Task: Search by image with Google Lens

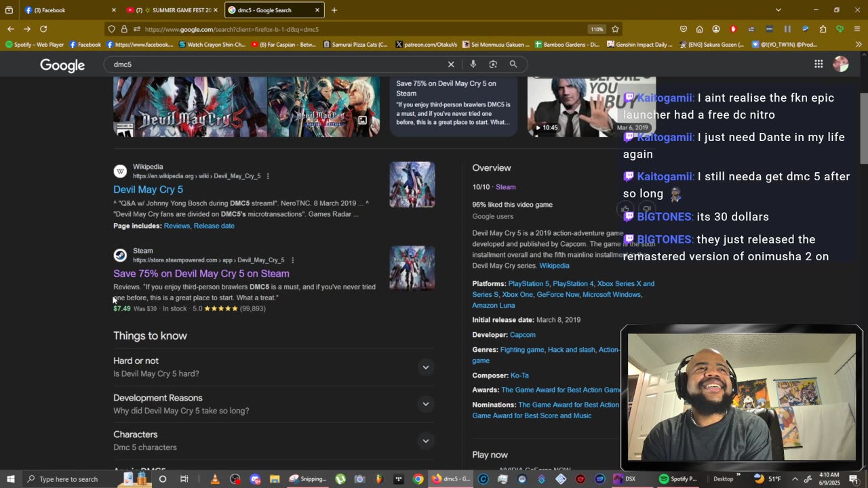Action: 493,64
